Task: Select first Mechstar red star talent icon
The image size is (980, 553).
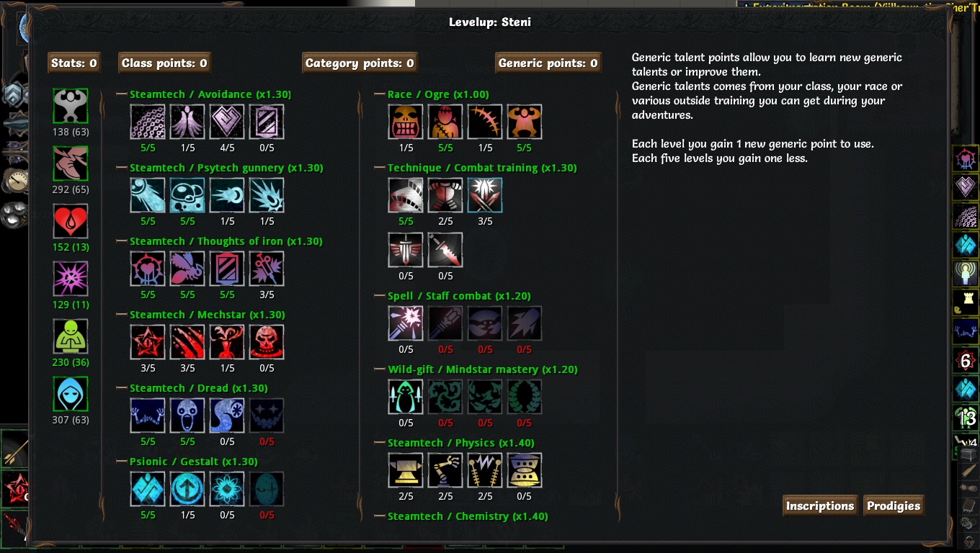Action: 148,342
